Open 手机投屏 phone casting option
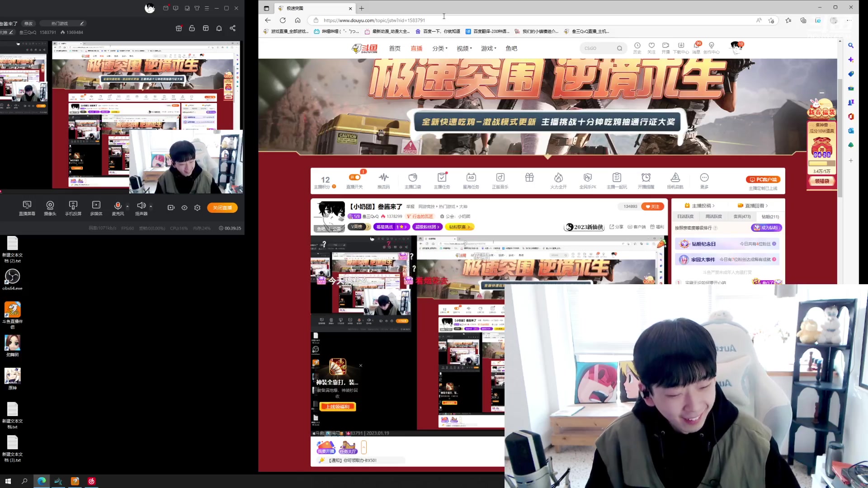Viewport: 868px width, 488px height. coord(73,208)
